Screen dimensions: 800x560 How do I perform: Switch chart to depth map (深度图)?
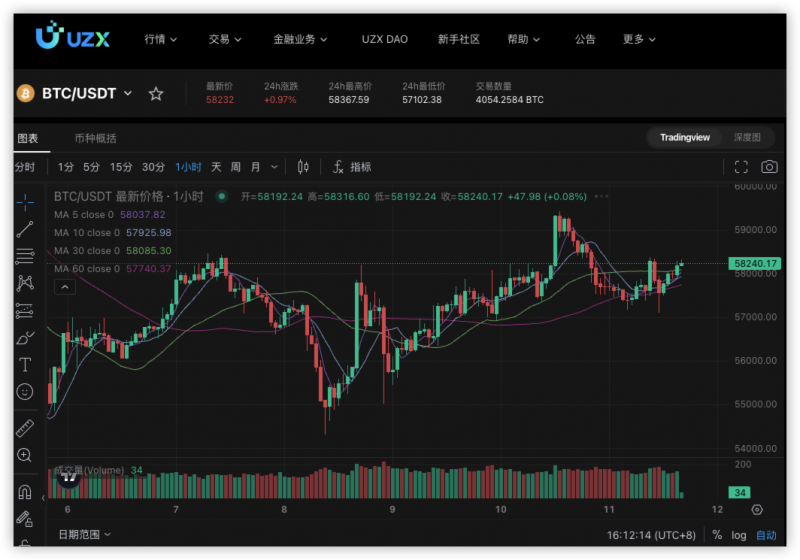[747, 137]
